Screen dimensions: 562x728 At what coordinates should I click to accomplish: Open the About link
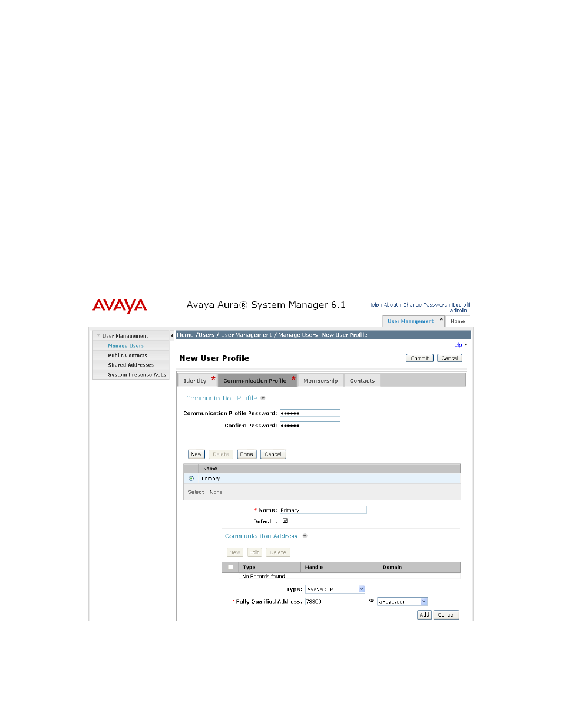click(x=391, y=305)
